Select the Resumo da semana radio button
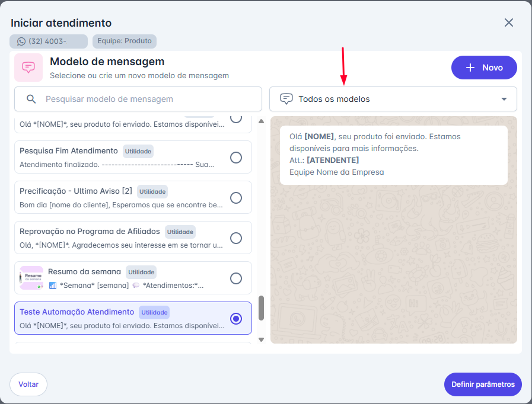532x404 pixels. (236, 278)
